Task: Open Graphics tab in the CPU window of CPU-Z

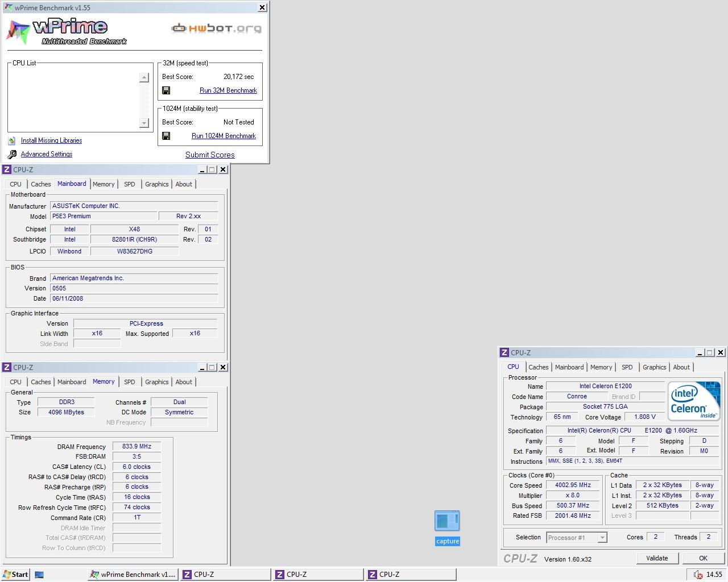Action: coord(655,367)
